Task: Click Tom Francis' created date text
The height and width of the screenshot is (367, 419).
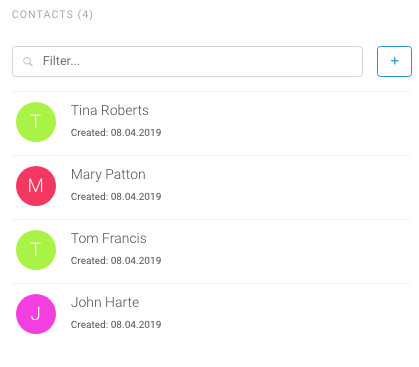Action: coord(116,261)
